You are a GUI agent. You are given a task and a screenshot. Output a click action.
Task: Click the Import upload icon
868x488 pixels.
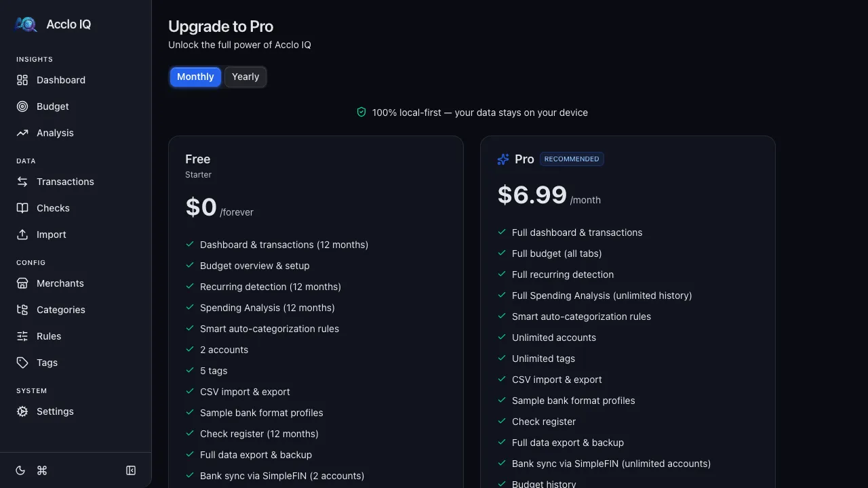(x=22, y=235)
